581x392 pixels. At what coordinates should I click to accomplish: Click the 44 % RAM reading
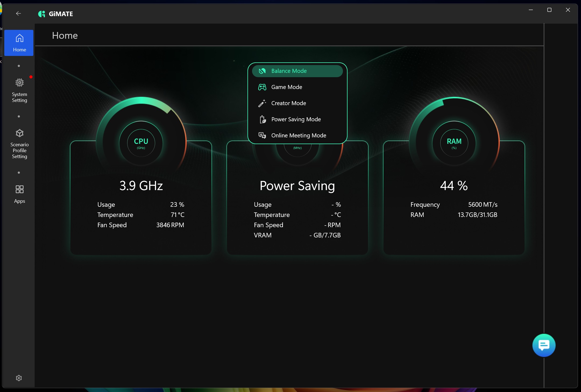(x=454, y=186)
